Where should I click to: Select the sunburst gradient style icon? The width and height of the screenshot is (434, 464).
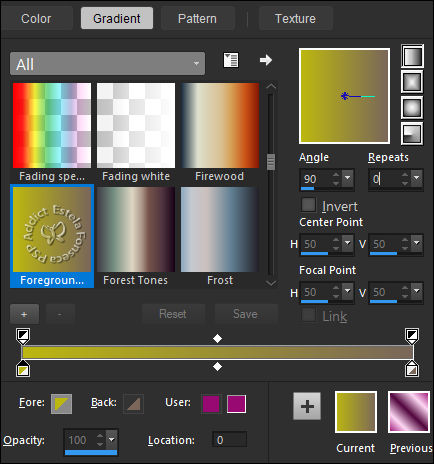(x=412, y=108)
